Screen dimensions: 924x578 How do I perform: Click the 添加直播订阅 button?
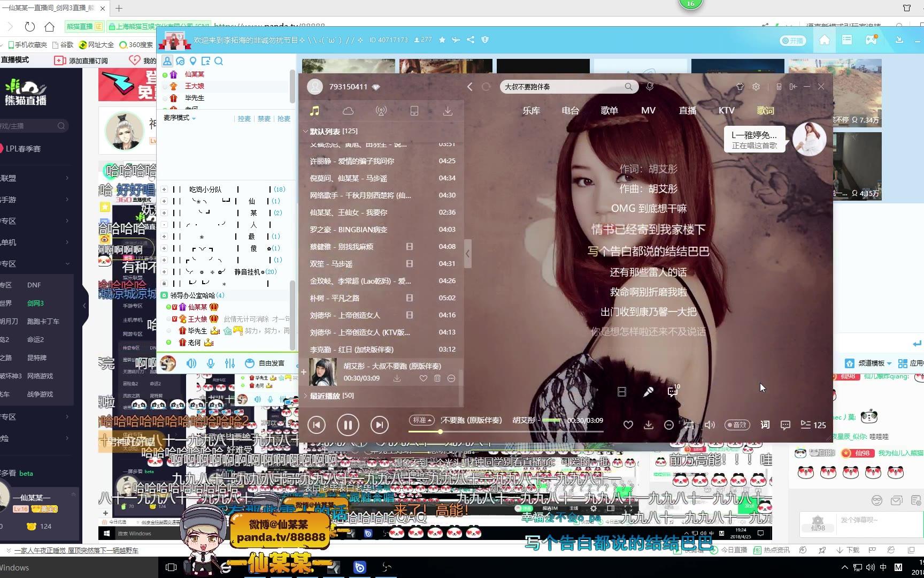coord(81,60)
